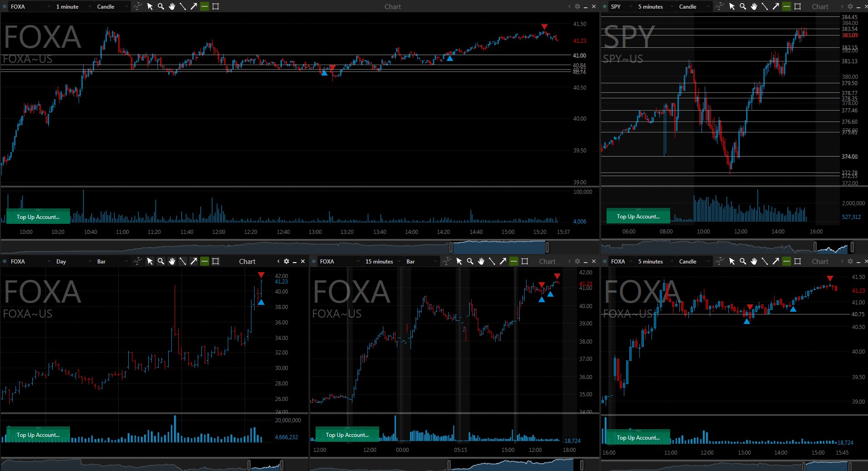
Task: Select hand pan tool in FOXA Day chart
Action: [x=172, y=261]
